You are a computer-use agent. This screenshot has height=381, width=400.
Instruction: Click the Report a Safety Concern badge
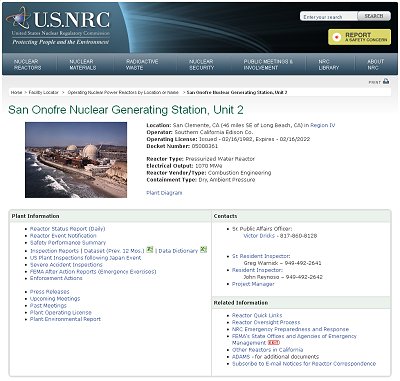359,37
